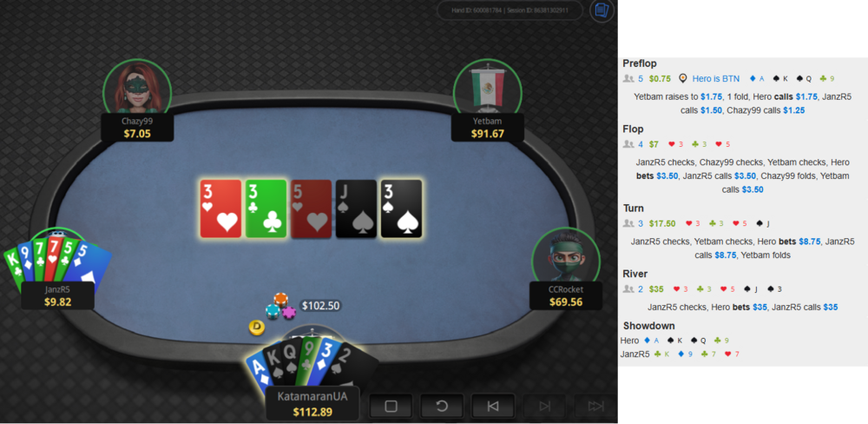Click the $102.50 pot amount
The width and height of the screenshot is (868, 424).
tap(320, 305)
